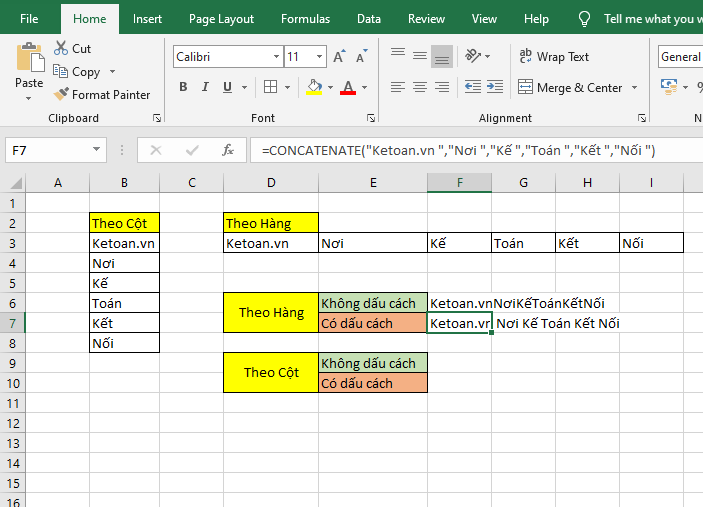Increase font size with the larger A icon

pos(339,57)
